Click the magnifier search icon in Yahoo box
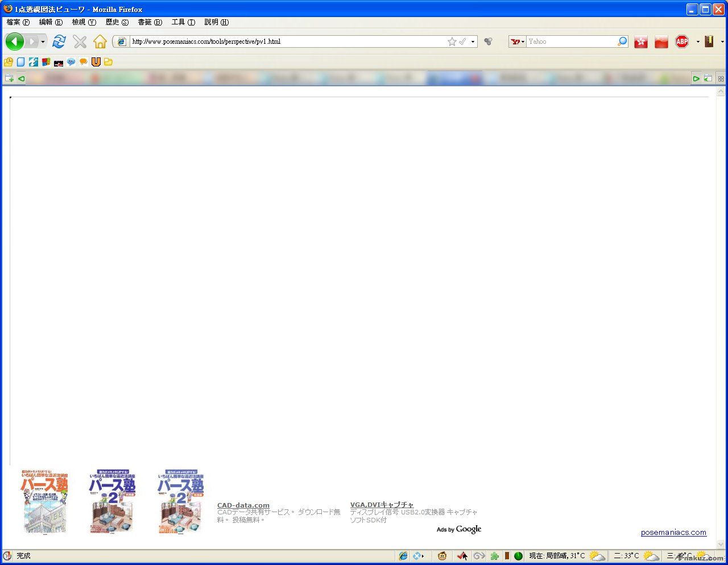The width and height of the screenshot is (728, 565). coord(622,41)
